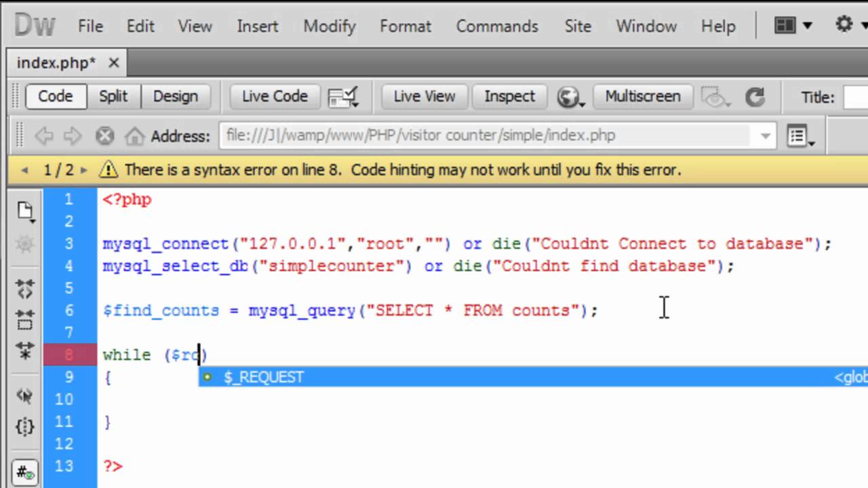Switch to Design view
868x488 pixels.
pos(176,96)
